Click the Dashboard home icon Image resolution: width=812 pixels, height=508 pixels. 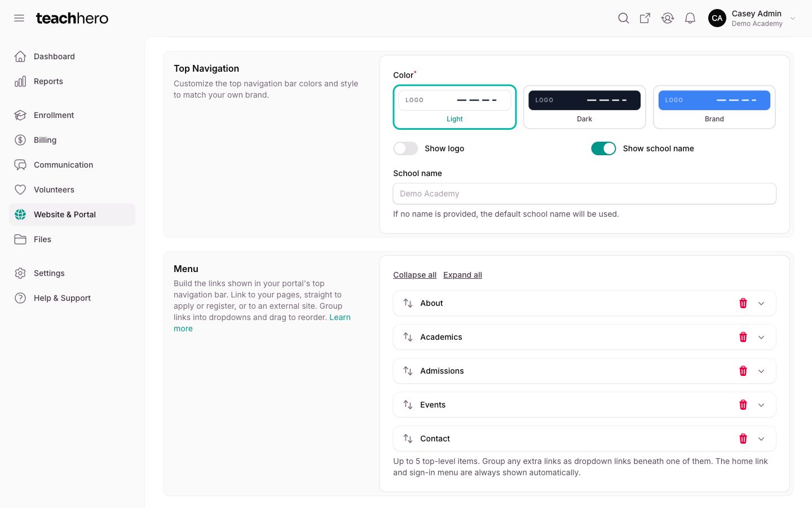point(20,56)
